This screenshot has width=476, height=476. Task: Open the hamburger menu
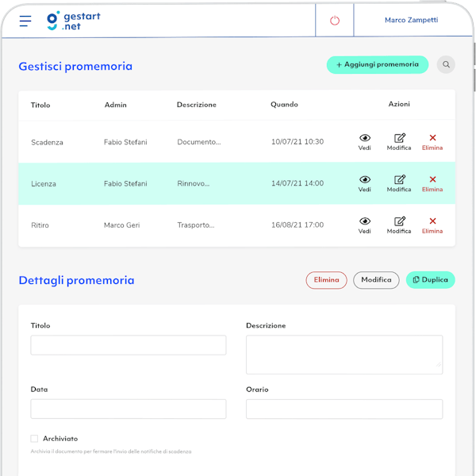25,21
